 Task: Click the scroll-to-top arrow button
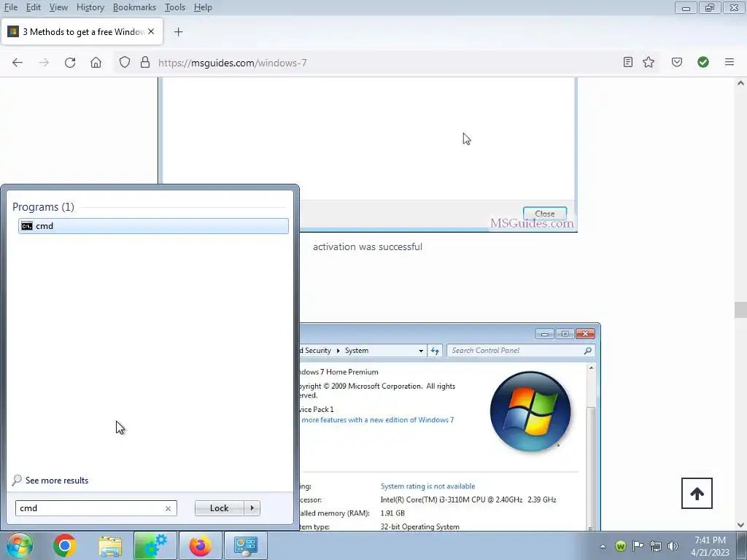click(x=697, y=494)
